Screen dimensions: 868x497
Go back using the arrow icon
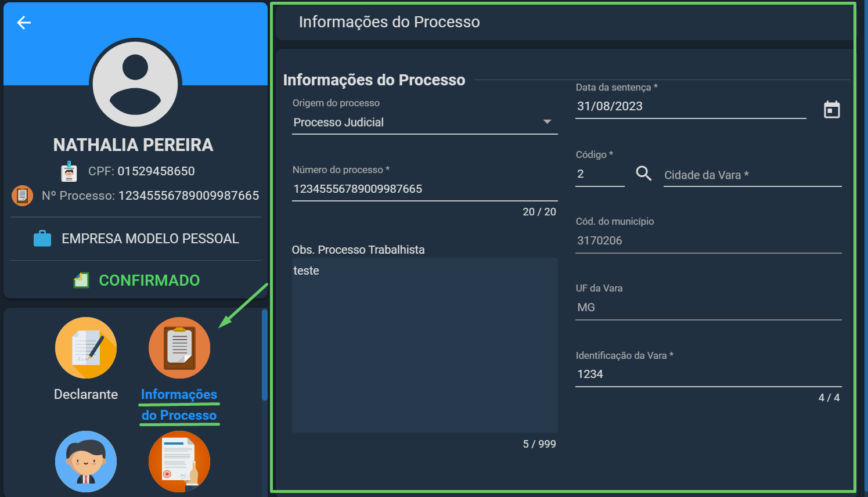point(24,23)
